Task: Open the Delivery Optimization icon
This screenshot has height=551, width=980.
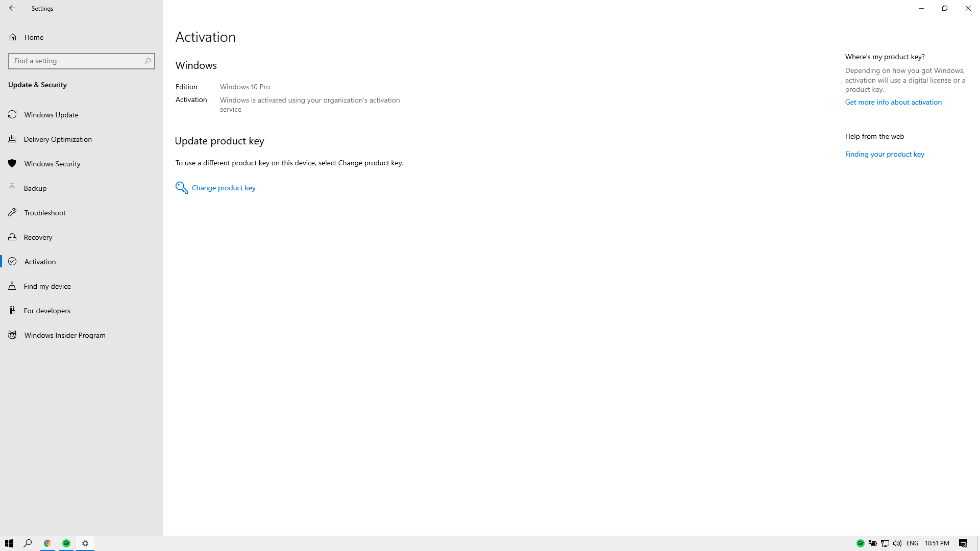Action: coord(13,139)
